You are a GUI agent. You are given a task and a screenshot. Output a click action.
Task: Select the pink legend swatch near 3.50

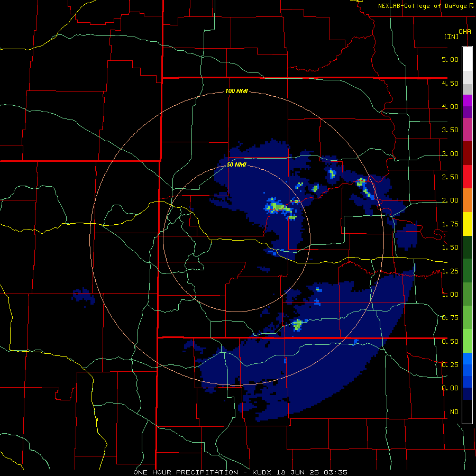click(x=467, y=130)
